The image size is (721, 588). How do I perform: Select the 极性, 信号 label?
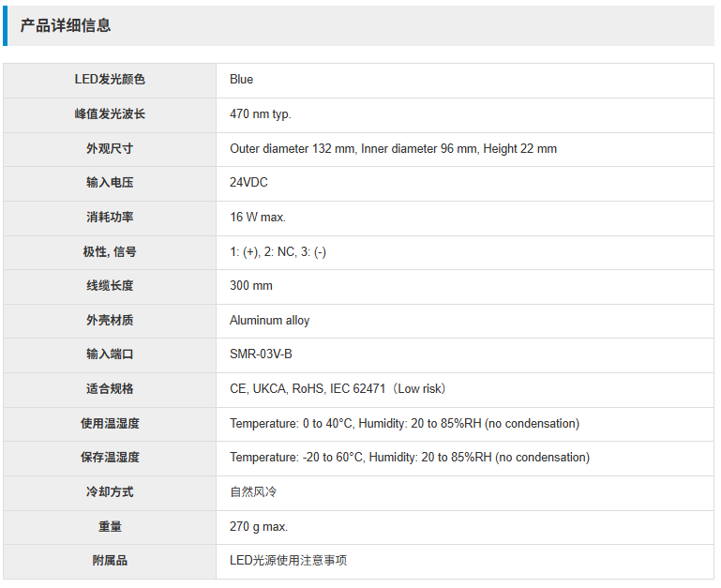(110, 252)
